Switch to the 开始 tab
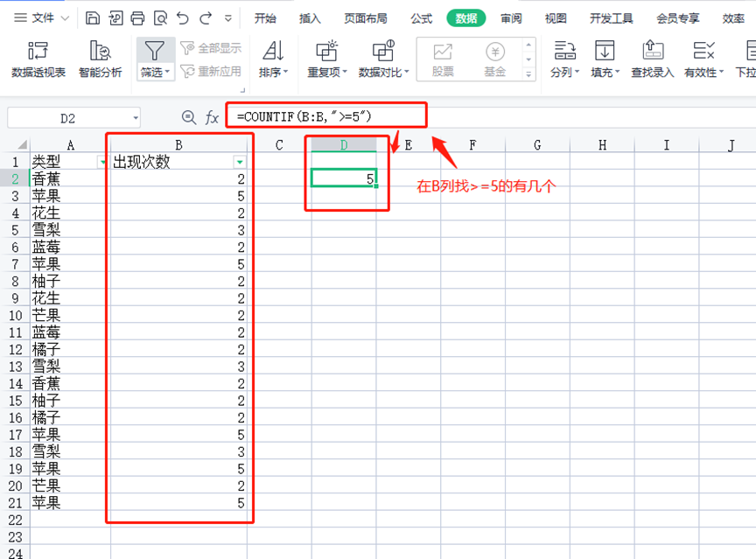This screenshot has height=559, width=756. [265, 18]
